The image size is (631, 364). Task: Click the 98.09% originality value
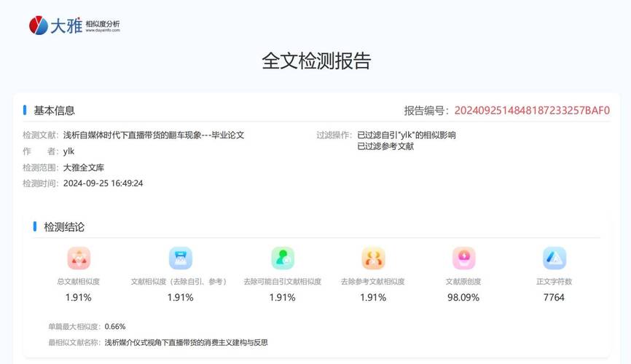(463, 297)
